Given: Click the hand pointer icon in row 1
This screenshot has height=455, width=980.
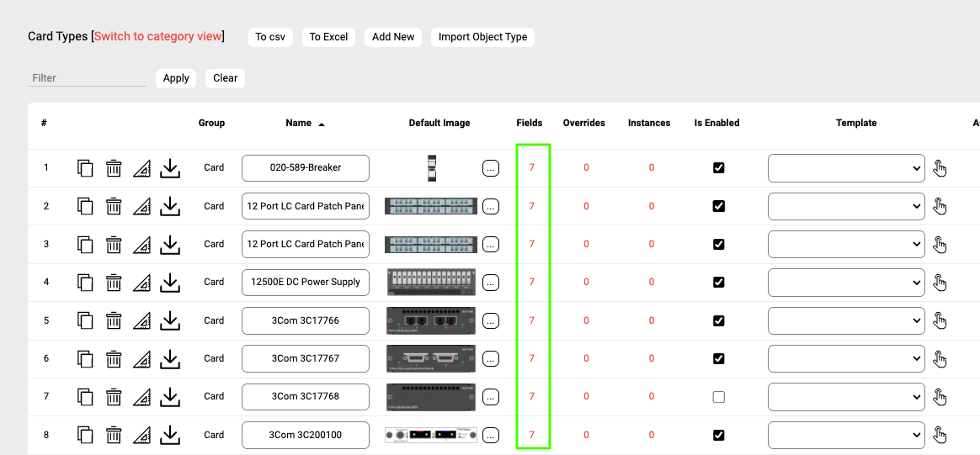Looking at the screenshot, I should click(940, 168).
